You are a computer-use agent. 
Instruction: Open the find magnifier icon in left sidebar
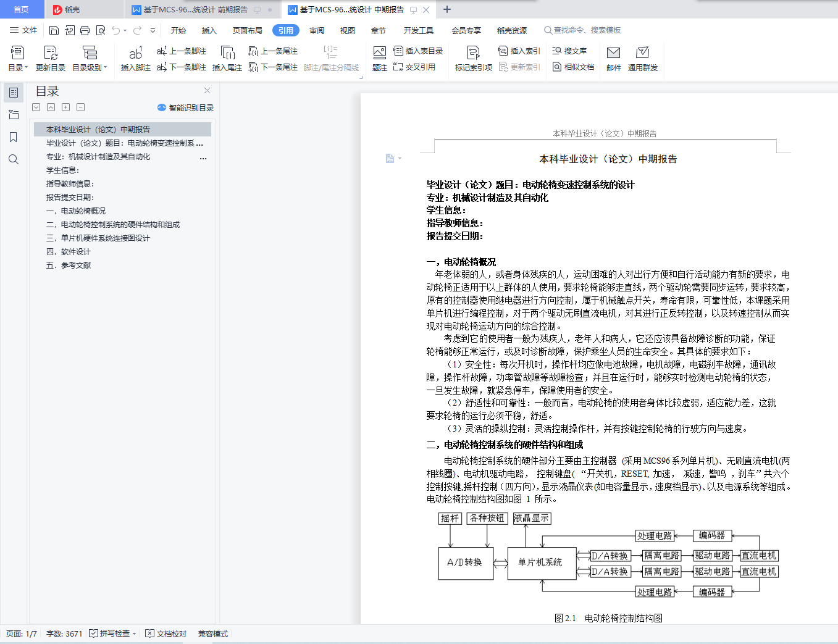pos(14,159)
